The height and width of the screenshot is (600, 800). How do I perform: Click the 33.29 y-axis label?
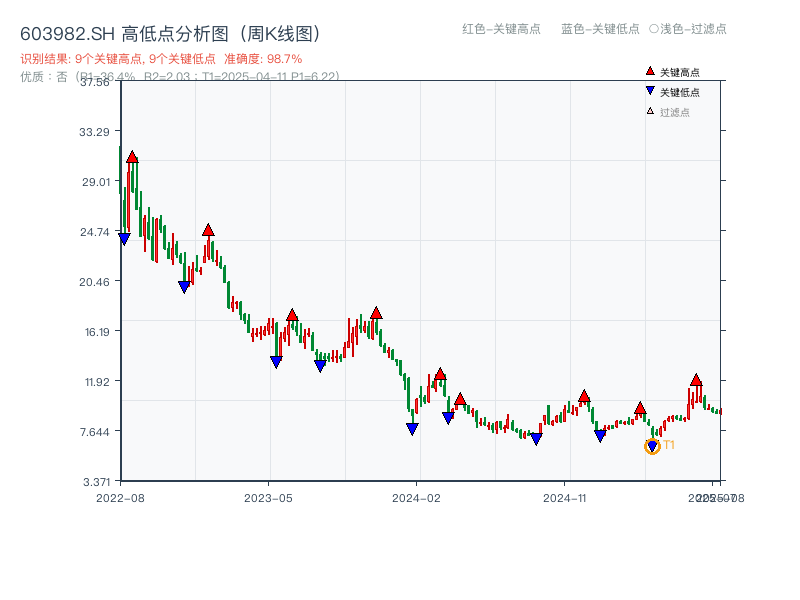pos(94,132)
